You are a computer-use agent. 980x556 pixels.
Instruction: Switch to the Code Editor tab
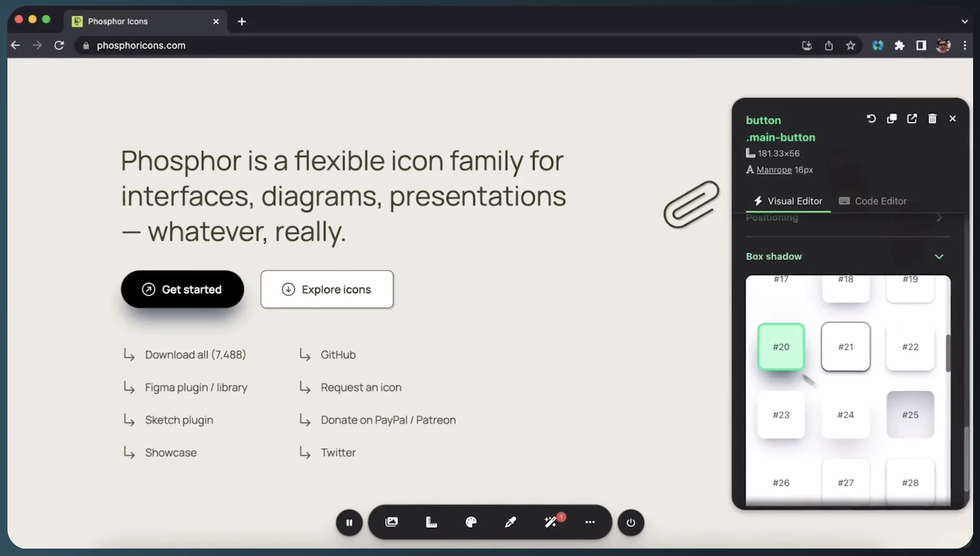tap(873, 201)
